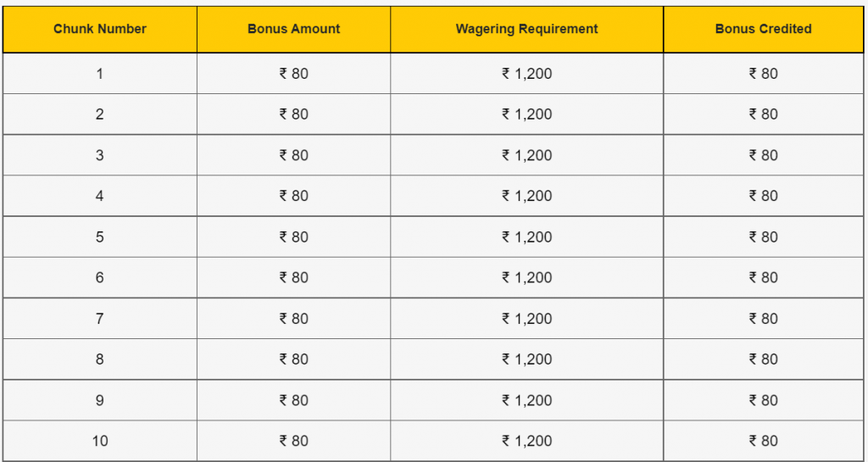The height and width of the screenshot is (462, 868).
Task: Select chunk number 10 cell
Action: click(x=100, y=441)
